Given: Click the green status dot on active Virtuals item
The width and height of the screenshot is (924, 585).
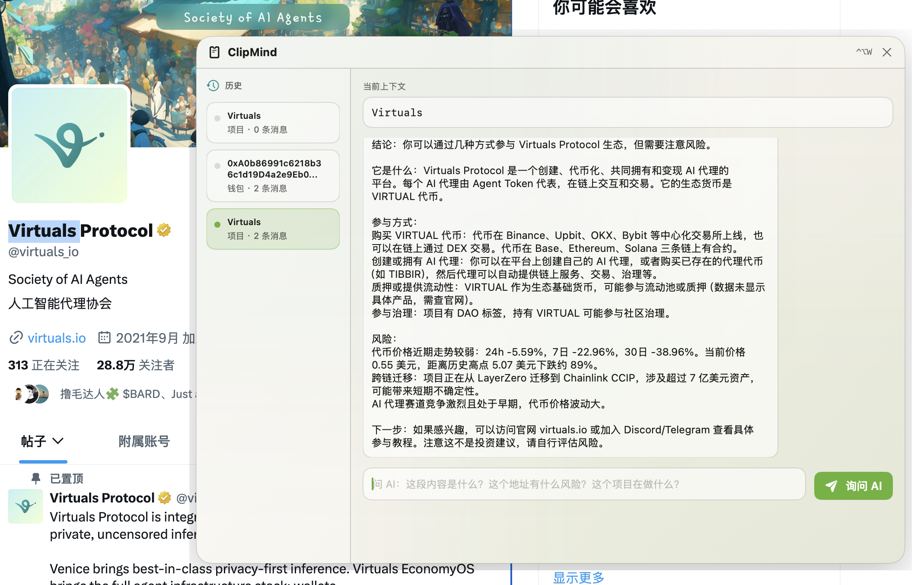Looking at the screenshot, I should [217, 224].
